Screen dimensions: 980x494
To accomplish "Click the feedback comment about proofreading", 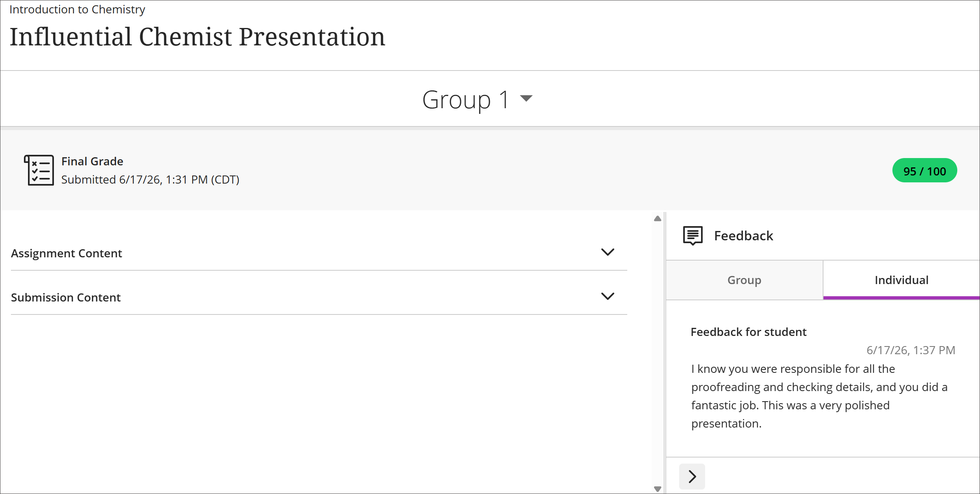I will (x=819, y=396).
